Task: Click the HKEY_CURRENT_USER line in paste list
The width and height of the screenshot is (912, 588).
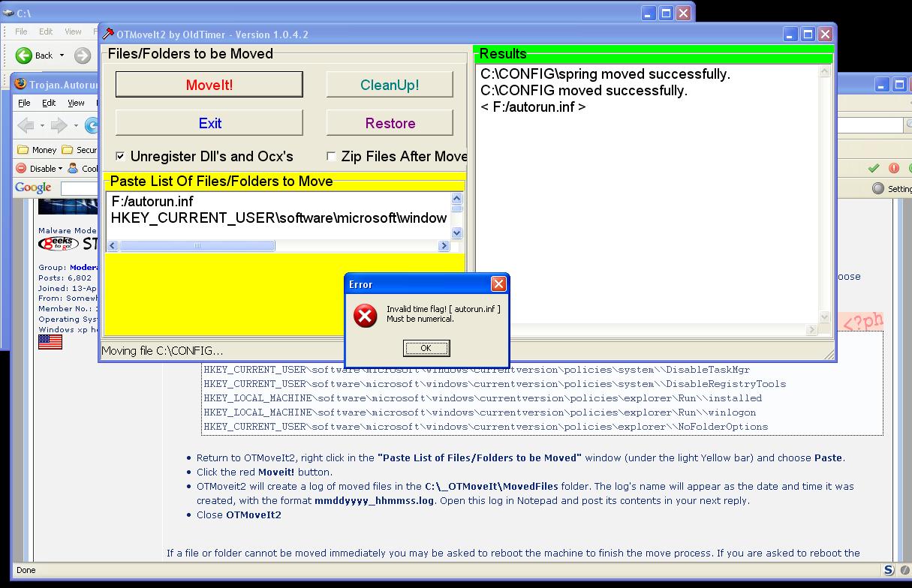Action: 279,217
